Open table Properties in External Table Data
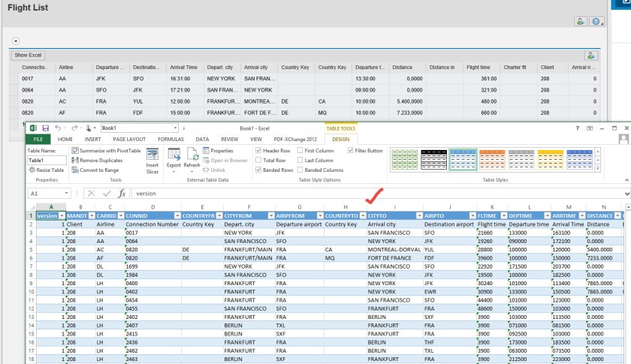The height and width of the screenshot is (364, 631). tap(219, 150)
